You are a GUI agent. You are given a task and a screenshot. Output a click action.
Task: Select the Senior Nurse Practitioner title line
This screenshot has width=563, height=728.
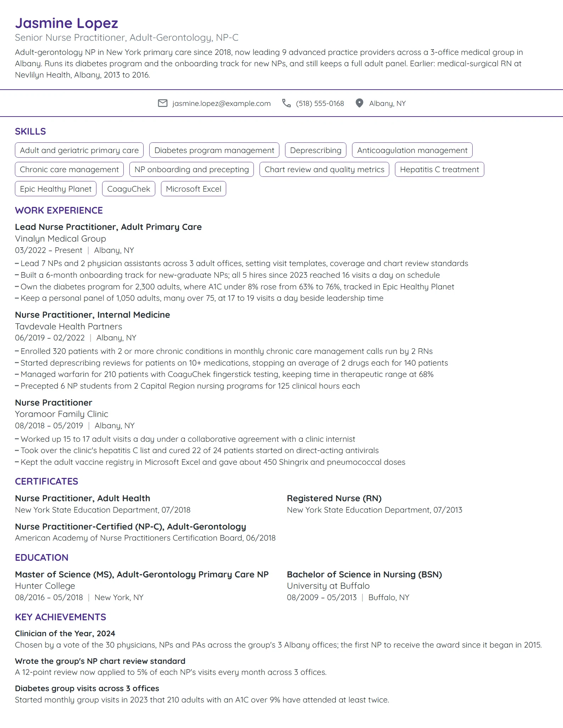coord(127,38)
